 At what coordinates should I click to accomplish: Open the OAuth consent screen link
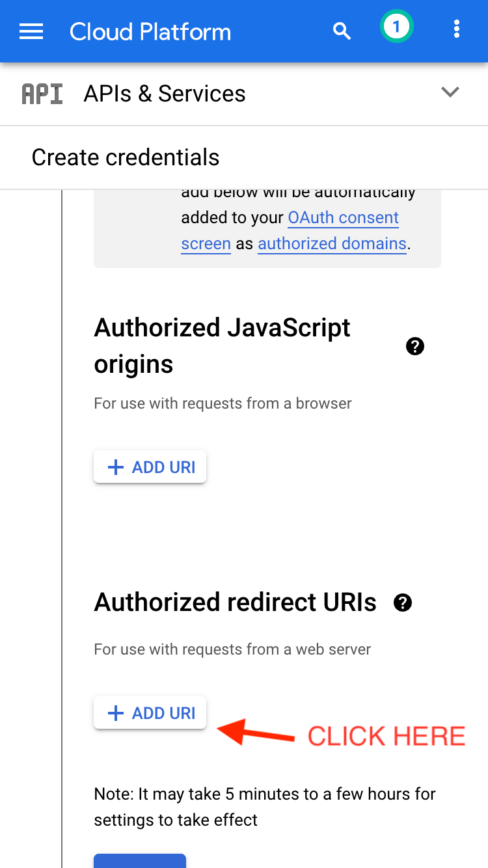343,218
